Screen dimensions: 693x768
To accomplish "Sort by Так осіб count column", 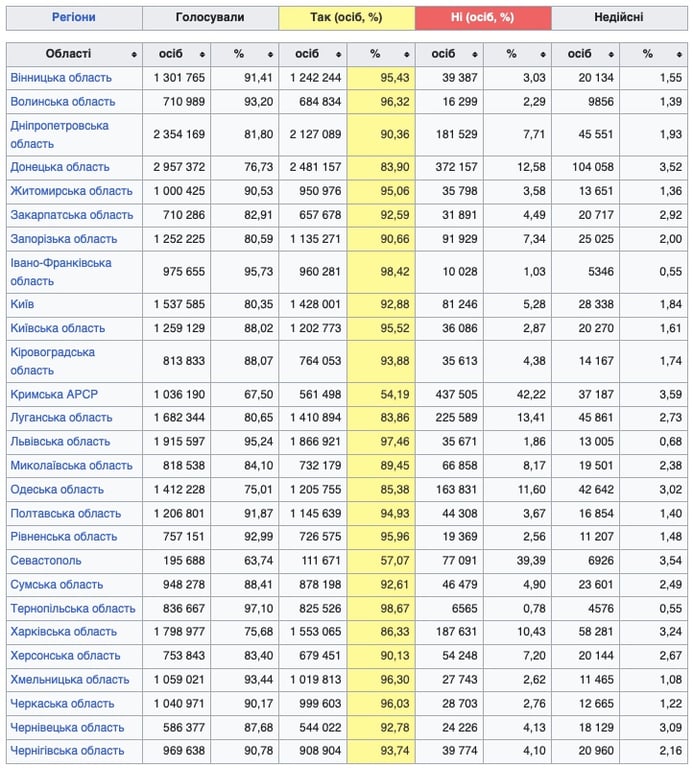I will [339, 54].
